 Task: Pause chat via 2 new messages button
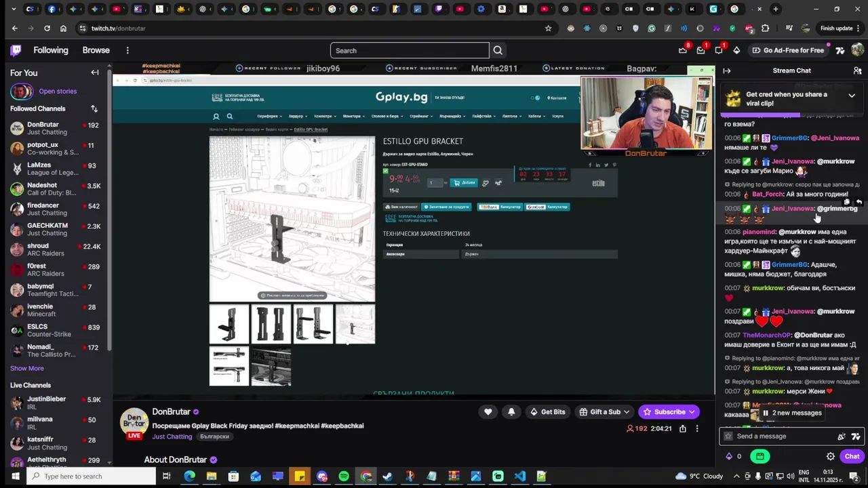coord(792,413)
